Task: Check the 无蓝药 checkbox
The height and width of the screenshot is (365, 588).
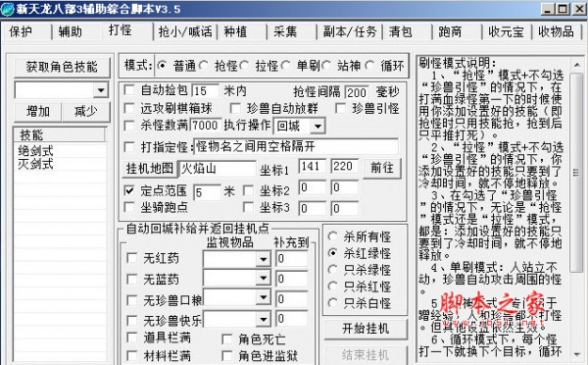Action: pos(132,279)
